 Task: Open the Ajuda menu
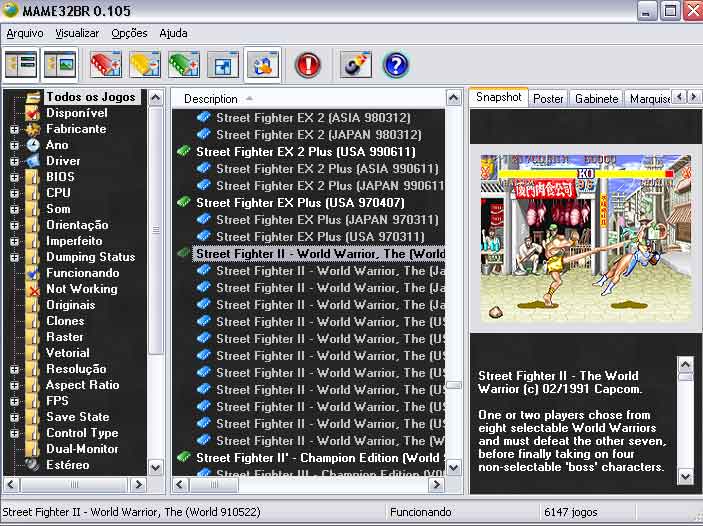pos(173,33)
